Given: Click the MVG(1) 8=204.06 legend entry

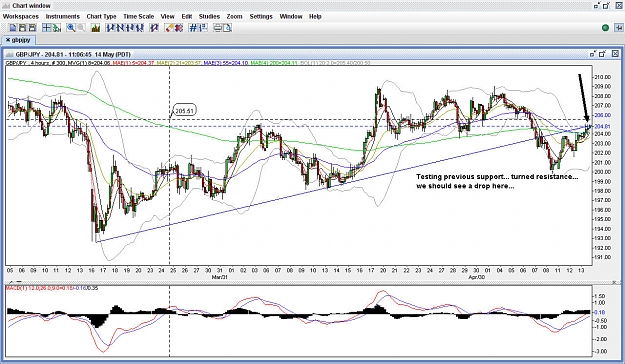Looking at the screenshot, I should pos(89,63).
